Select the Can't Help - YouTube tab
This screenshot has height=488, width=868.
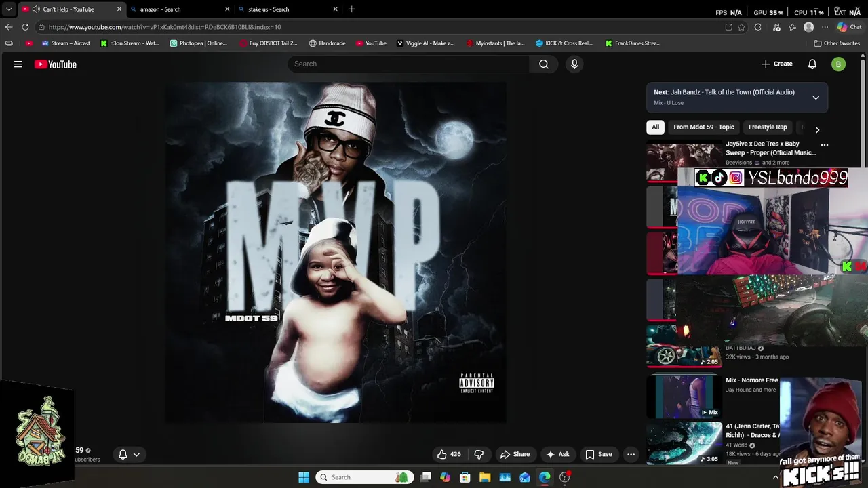click(x=71, y=9)
